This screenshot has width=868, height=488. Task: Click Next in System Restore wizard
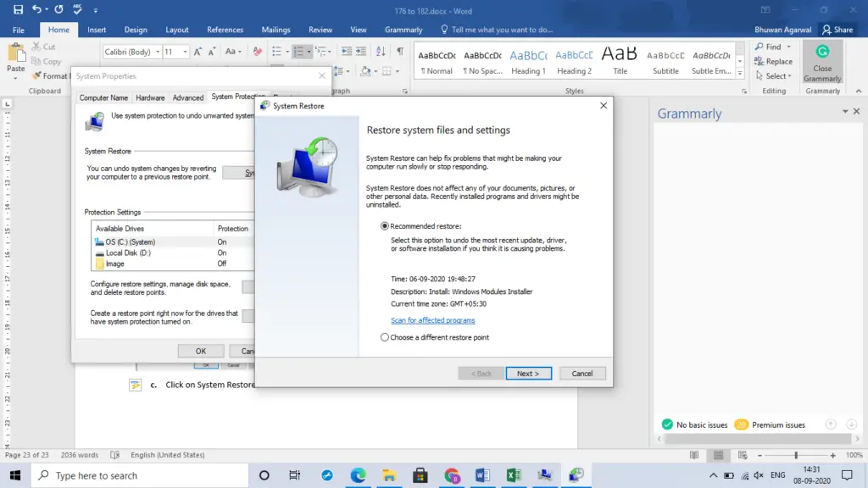coord(528,374)
